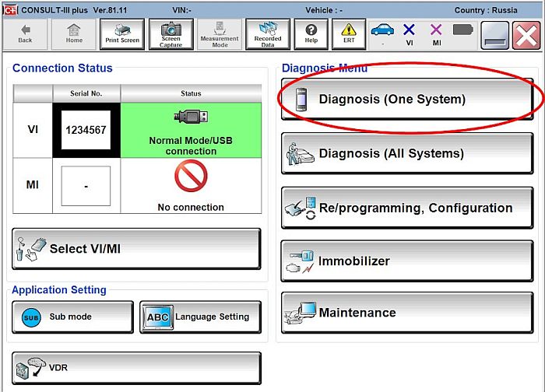Click the MI connection status indicator

436,34
